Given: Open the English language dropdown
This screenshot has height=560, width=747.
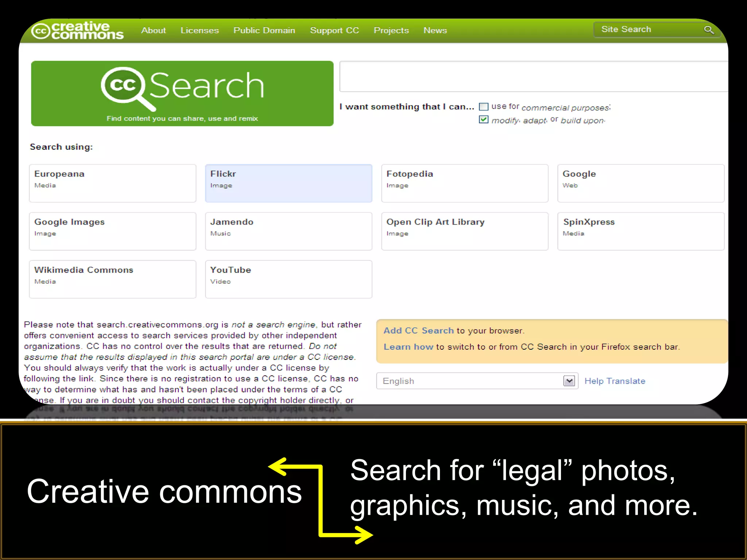Looking at the screenshot, I should (477, 381).
